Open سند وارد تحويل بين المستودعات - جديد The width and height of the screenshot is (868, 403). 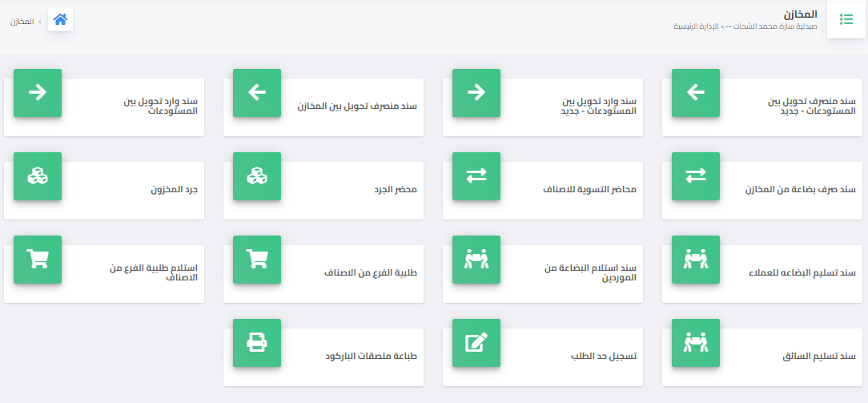pos(599,106)
